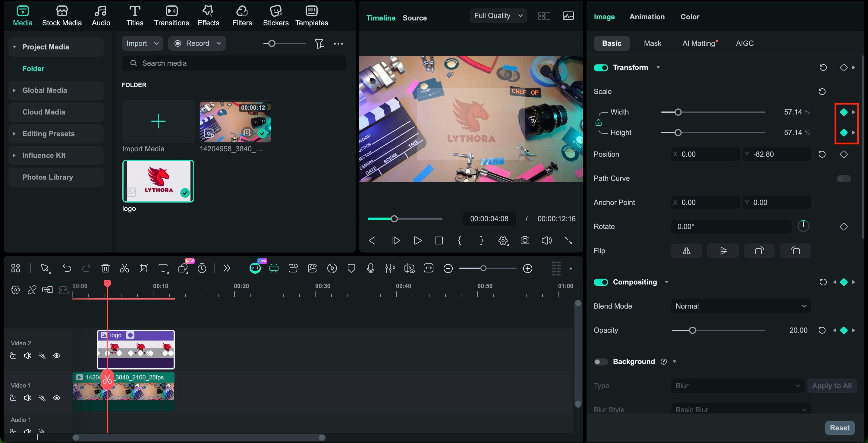The image size is (868, 443).
Task: Open the Add Text tool
Action: (x=163, y=268)
